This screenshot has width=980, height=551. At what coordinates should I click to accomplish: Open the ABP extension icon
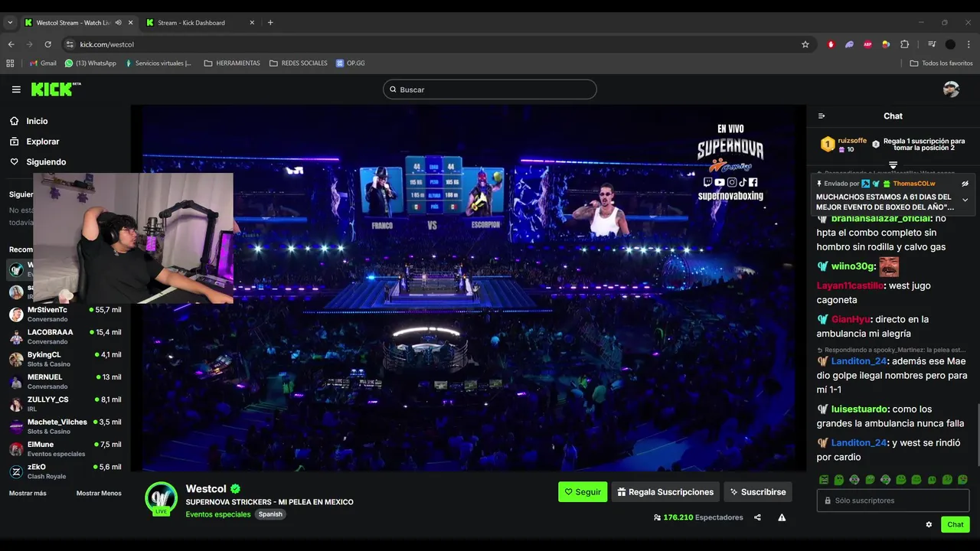867,44
